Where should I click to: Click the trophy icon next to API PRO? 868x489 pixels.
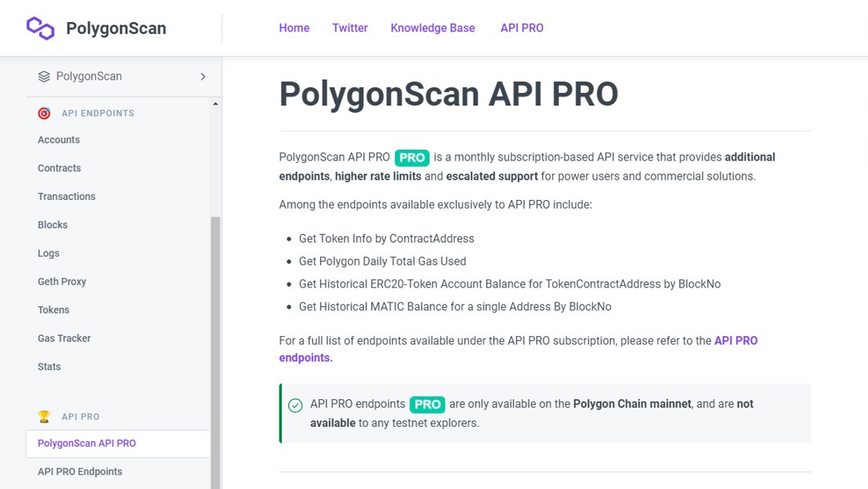44,417
